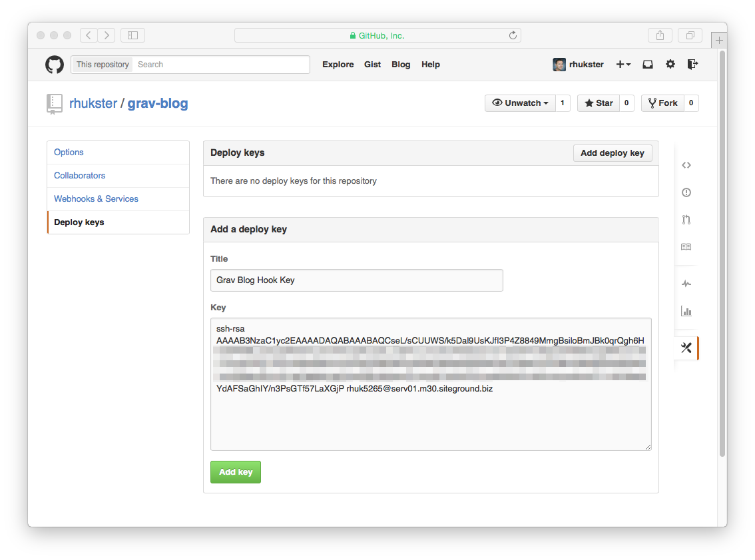Go back with the Safari back arrow
The height and width of the screenshot is (560, 755).
pyautogui.click(x=89, y=35)
